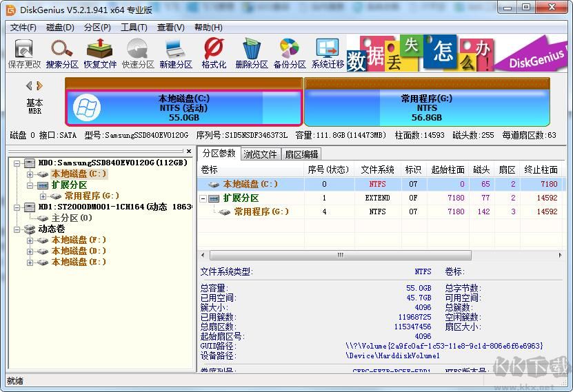Open the 分区(P) menu

[x=98, y=28]
